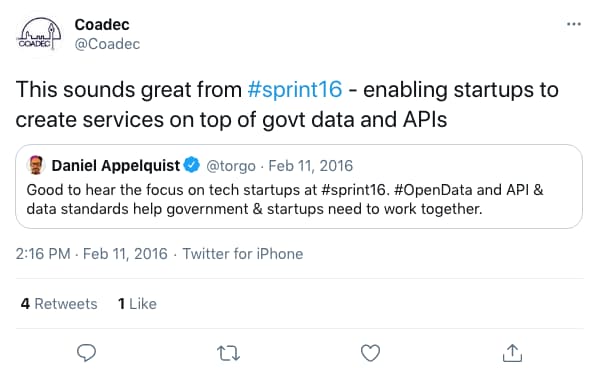This screenshot has width=598, height=377.
Task: Open Daniel Appelquist's name in quoted tweet
Action: [116, 165]
